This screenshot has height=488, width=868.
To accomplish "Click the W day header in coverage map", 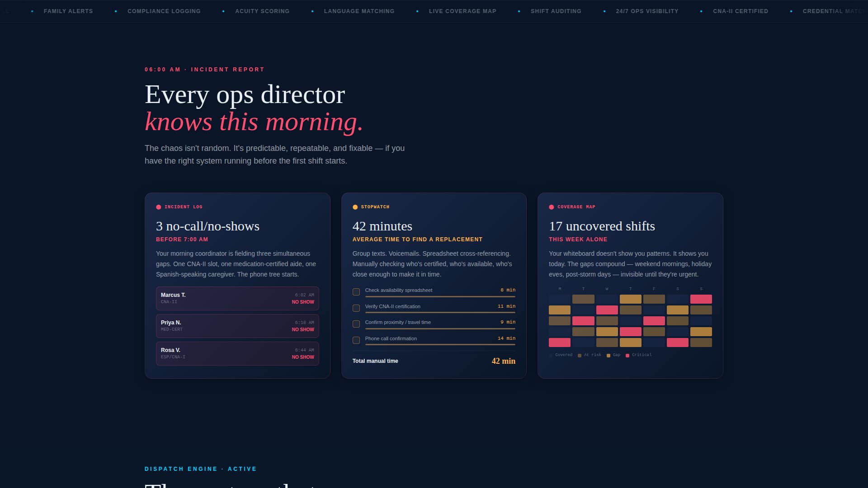I will pos(607,289).
